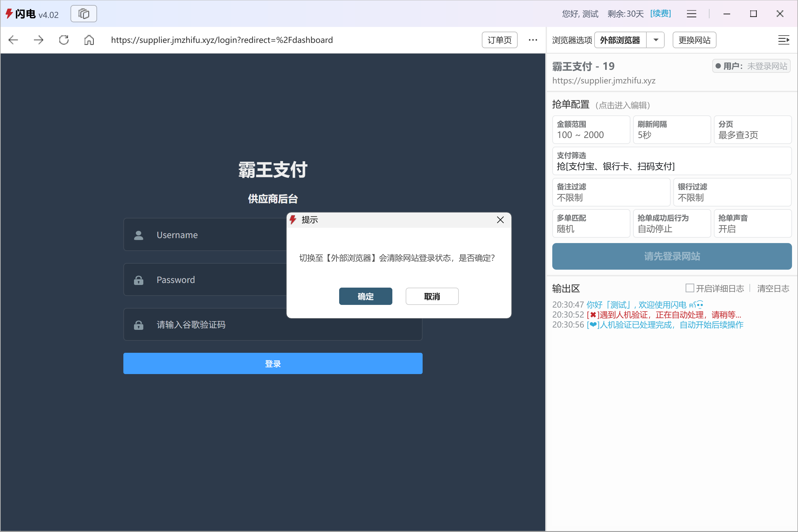Confirm the dialog with 确定
This screenshot has height=532, width=798.
365,296
